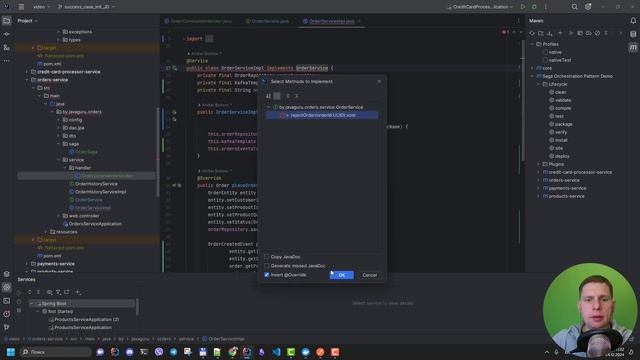The height and width of the screenshot is (360, 640).
Task: Click the Run icon in top toolbar
Action: tap(523, 7)
